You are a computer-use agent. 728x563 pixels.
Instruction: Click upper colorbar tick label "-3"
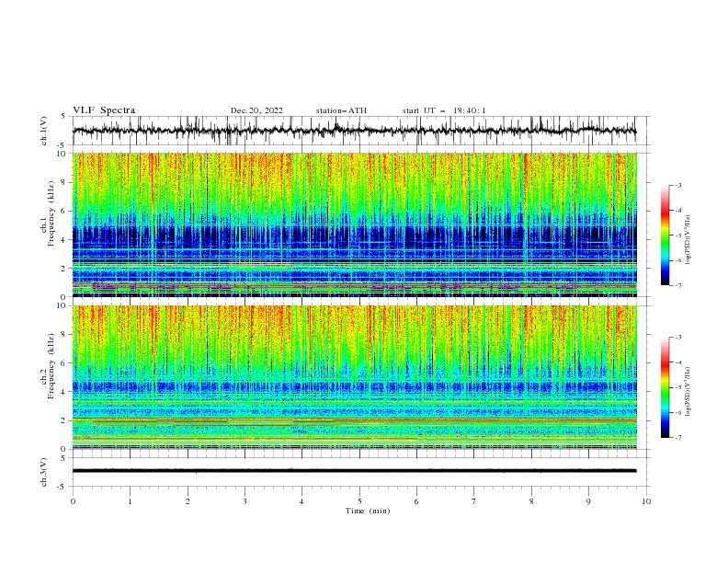point(677,185)
